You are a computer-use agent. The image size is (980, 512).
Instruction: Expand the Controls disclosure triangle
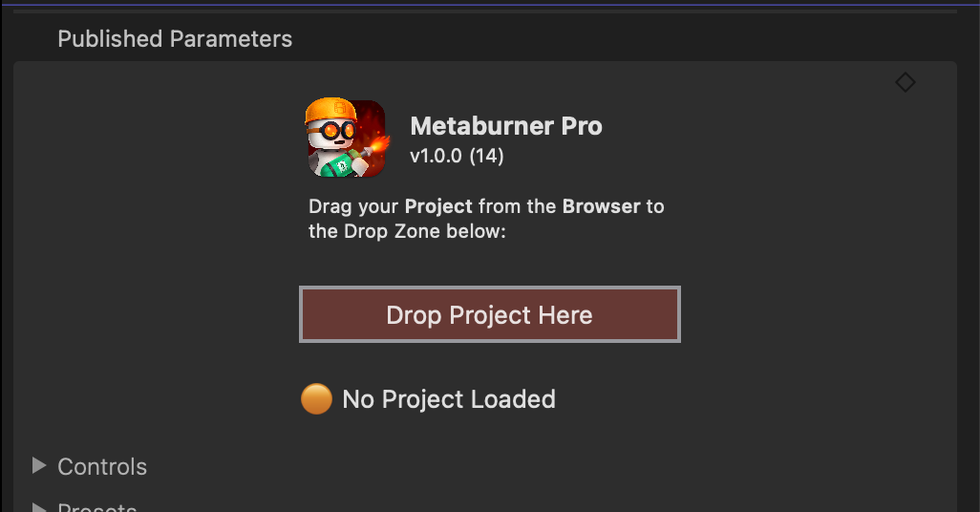tap(39, 466)
